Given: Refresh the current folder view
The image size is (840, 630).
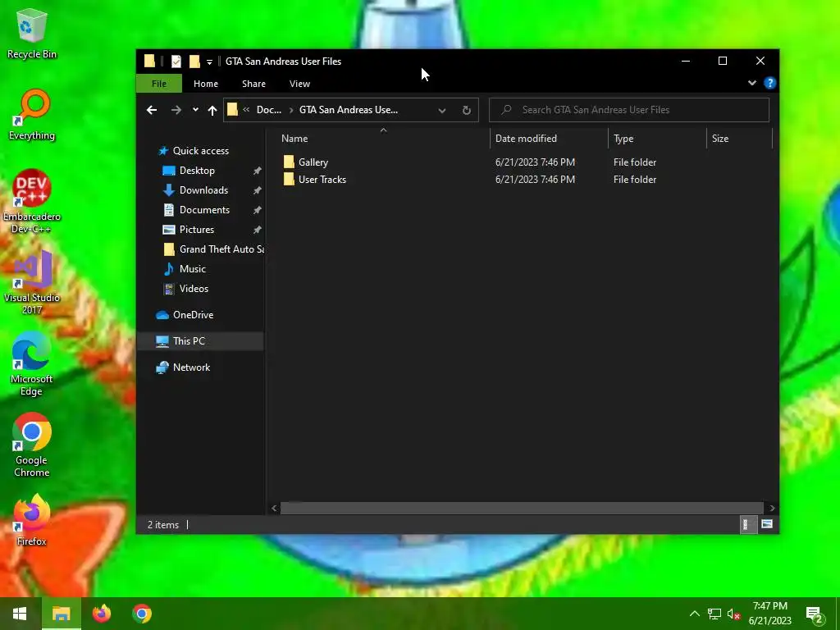Looking at the screenshot, I should click(x=467, y=111).
